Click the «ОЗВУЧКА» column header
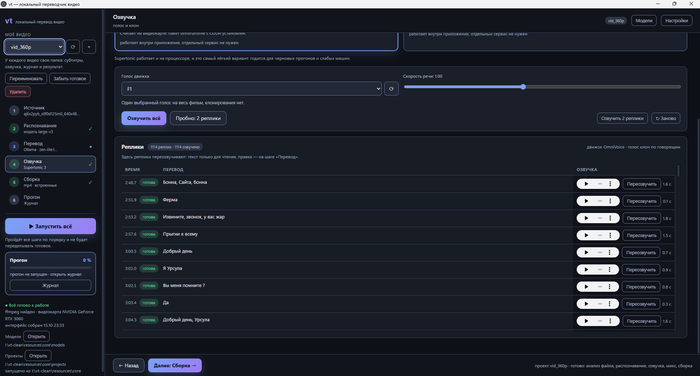700x376 pixels. [587, 170]
